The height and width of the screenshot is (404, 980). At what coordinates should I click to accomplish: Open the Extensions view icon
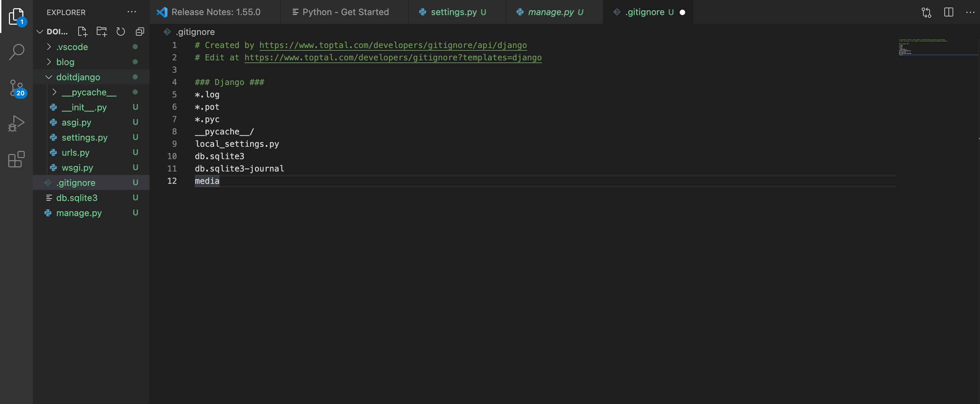point(16,159)
